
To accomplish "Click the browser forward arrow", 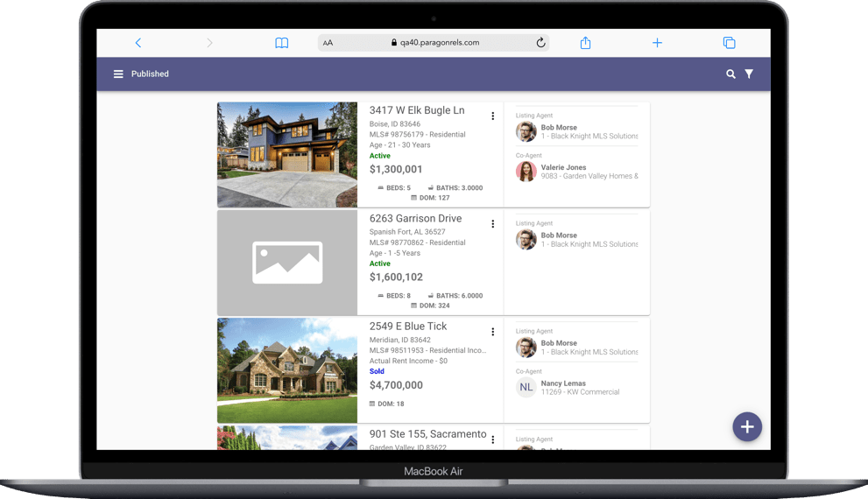I will [x=209, y=43].
